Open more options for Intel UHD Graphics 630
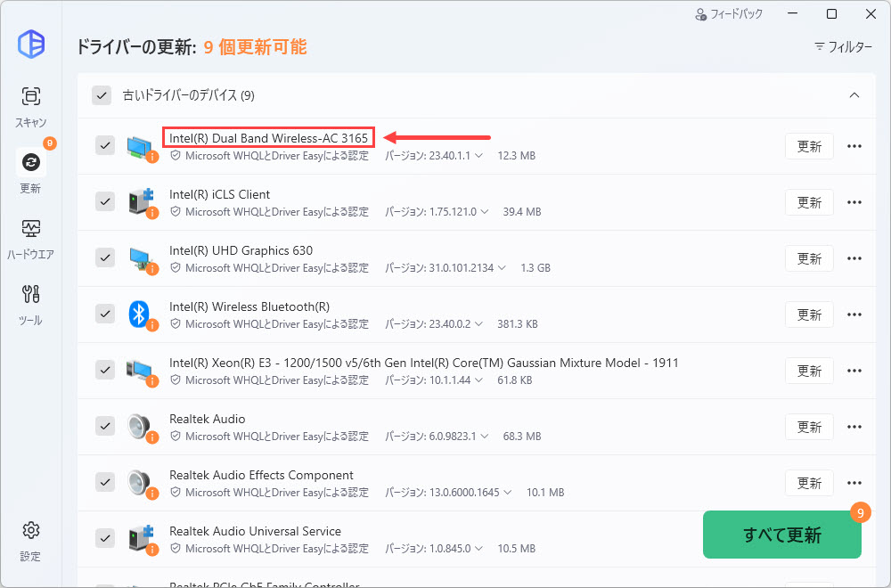The image size is (891, 588). pyautogui.click(x=854, y=258)
